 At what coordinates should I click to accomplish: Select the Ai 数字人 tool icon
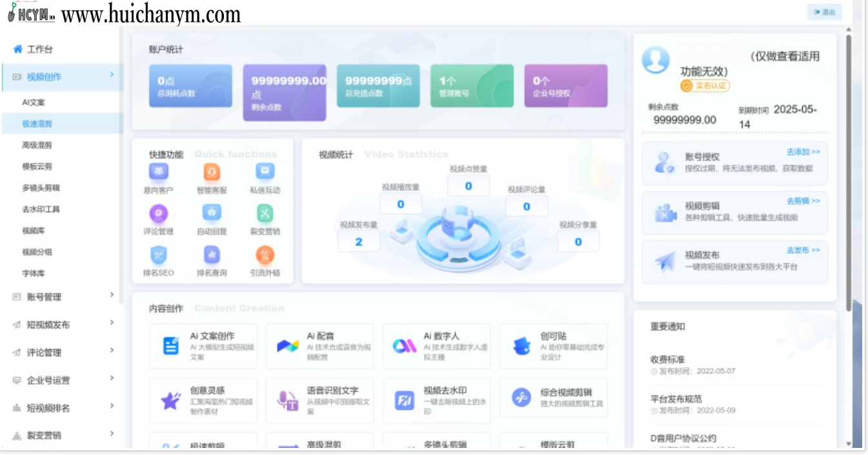405,347
